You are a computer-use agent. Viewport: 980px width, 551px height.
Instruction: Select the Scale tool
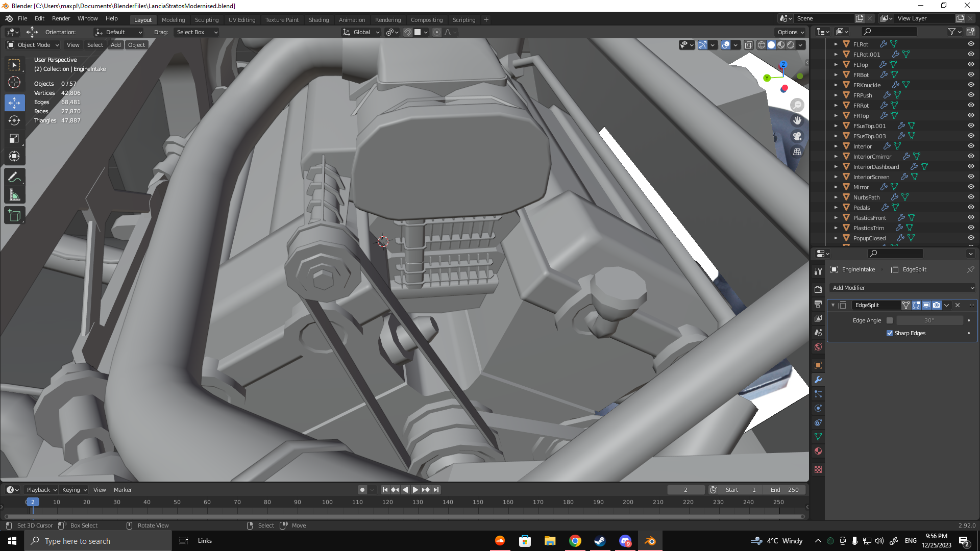tap(14, 138)
